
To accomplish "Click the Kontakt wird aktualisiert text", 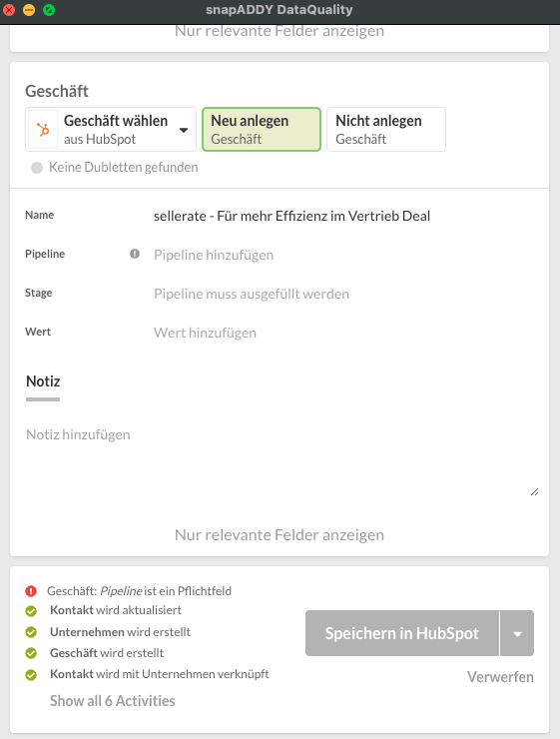I will [x=116, y=610].
